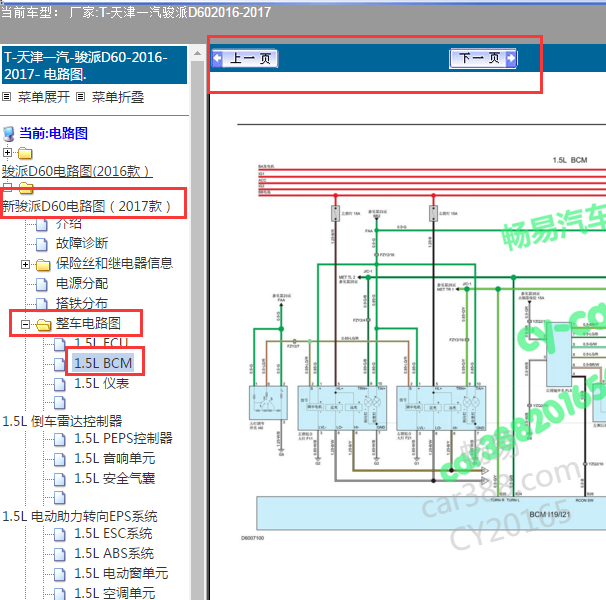
Task: Open 1.5L 空调单元 diagram
Action: click(x=115, y=593)
